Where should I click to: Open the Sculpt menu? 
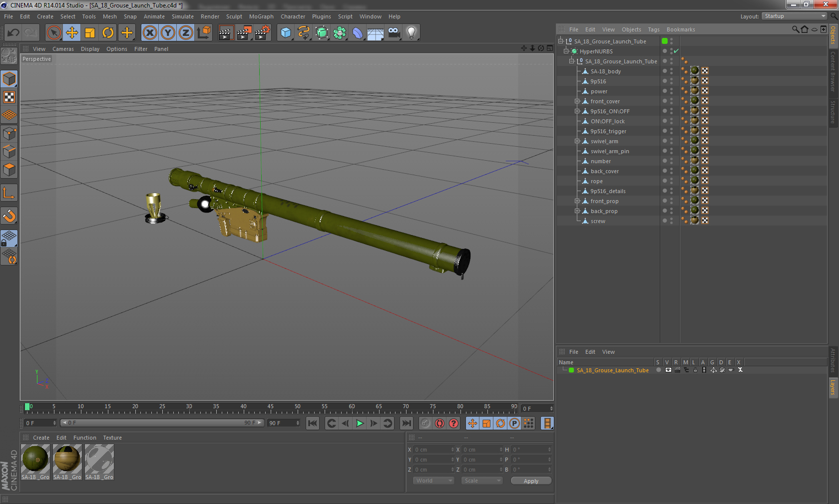pyautogui.click(x=234, y=16)
